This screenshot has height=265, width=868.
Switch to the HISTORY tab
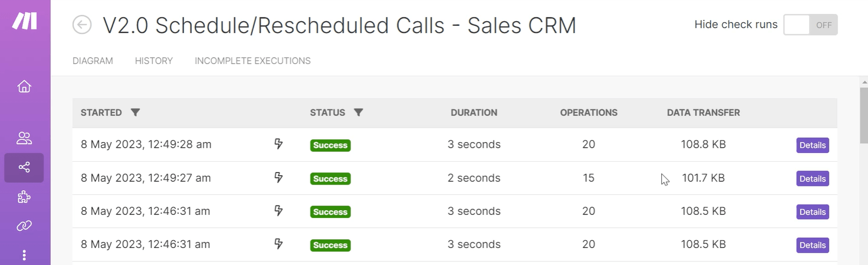[x=154, y=61]
